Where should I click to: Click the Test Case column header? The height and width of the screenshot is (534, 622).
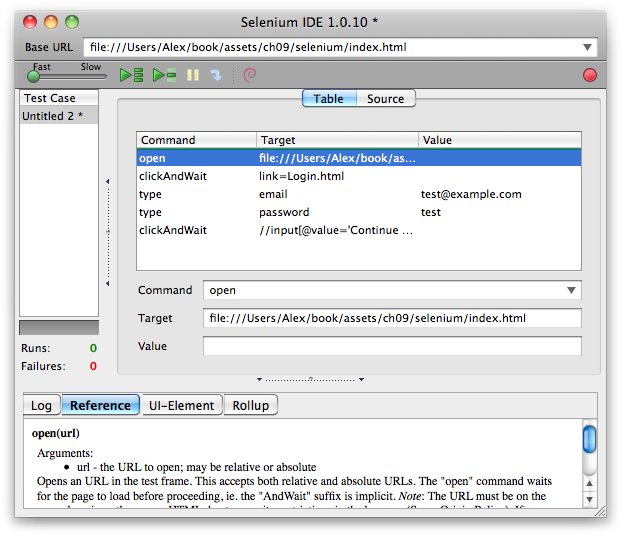[x=59, y=98]
